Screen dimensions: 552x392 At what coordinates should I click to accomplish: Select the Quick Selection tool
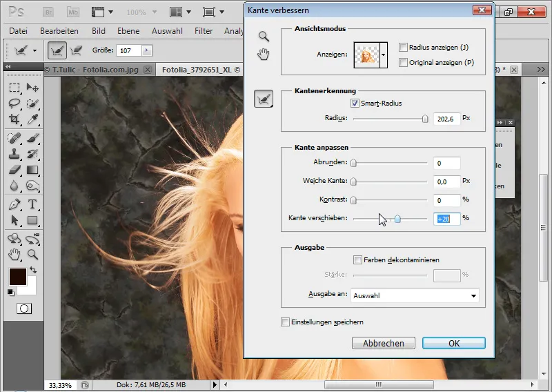pos(32,104)
